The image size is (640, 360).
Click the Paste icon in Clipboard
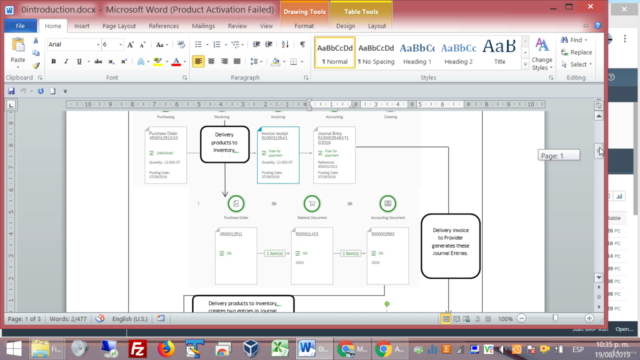[18, 45]
